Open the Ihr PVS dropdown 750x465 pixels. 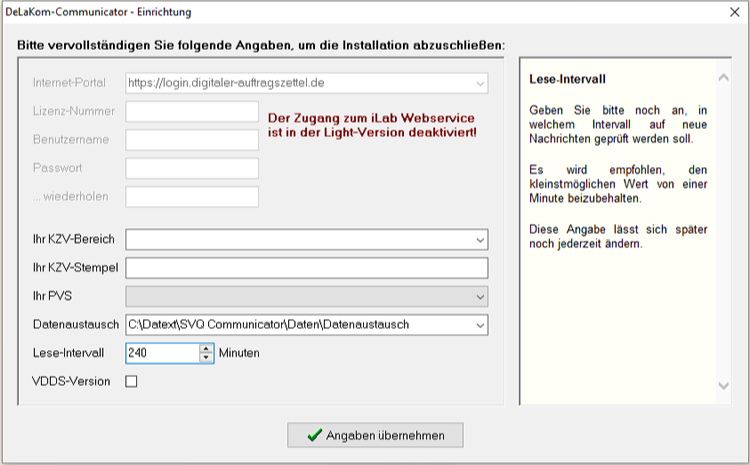click(x=479, y=297)
